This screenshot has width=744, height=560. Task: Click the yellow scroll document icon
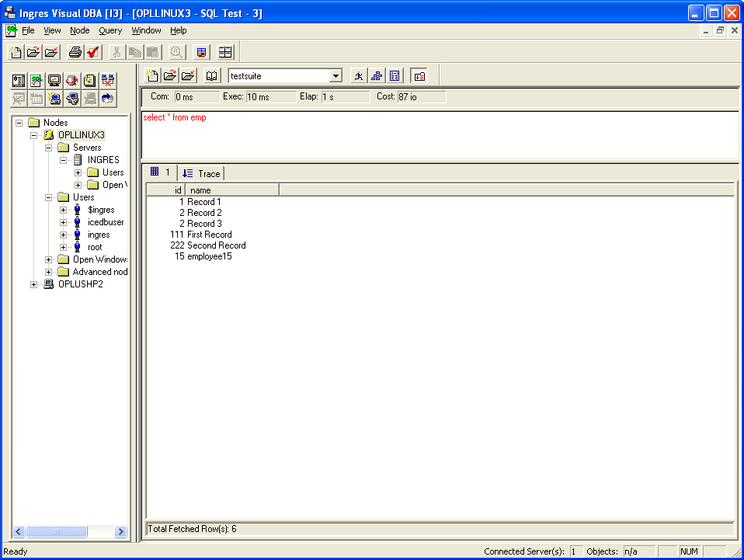89,81
